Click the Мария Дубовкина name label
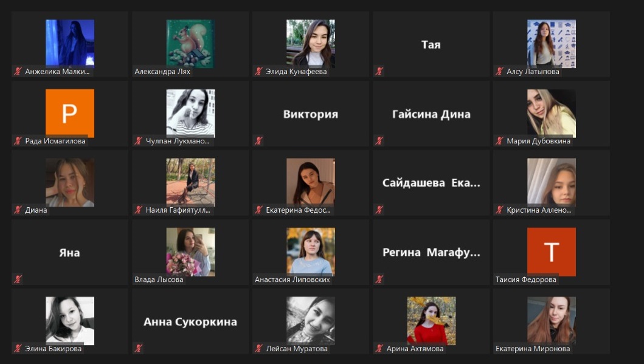644x364 pixels. [x=538, y=141]
